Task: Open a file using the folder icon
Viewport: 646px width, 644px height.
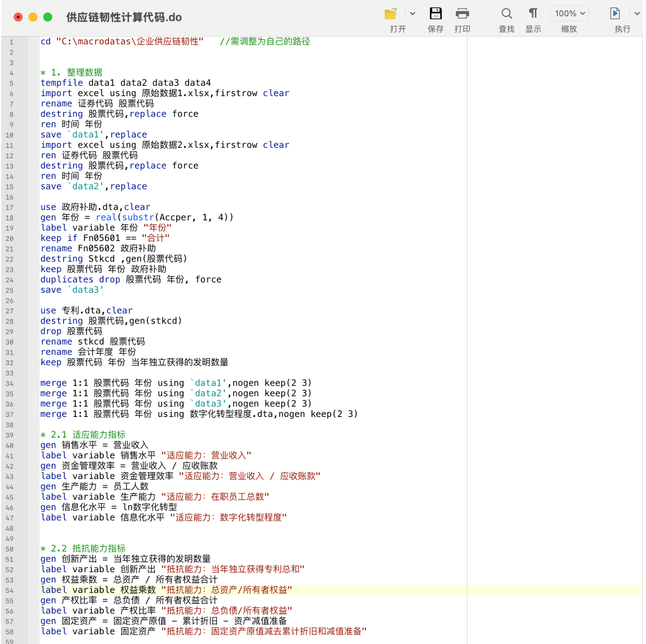Action: [391, 14]
